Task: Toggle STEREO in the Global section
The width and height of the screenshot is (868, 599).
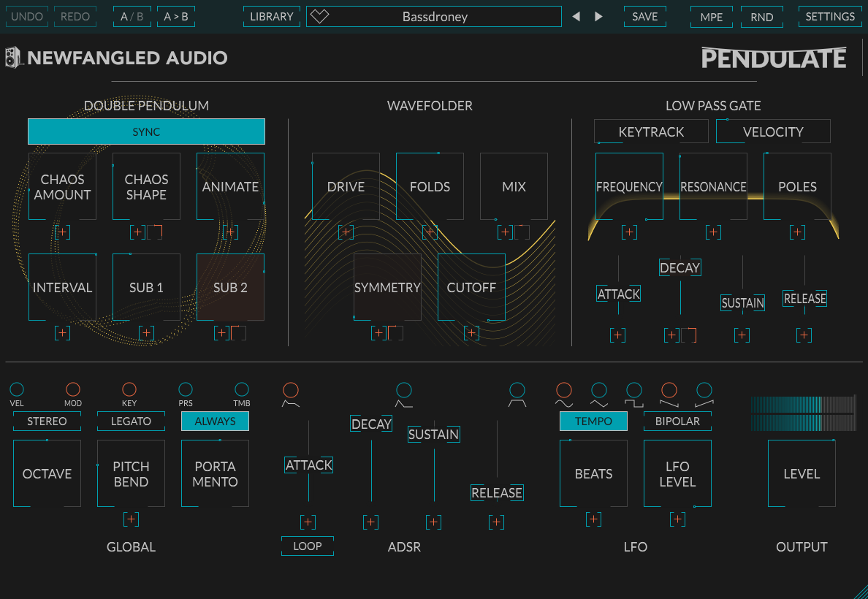Action: pyautogui.click(x=47, y=421)
